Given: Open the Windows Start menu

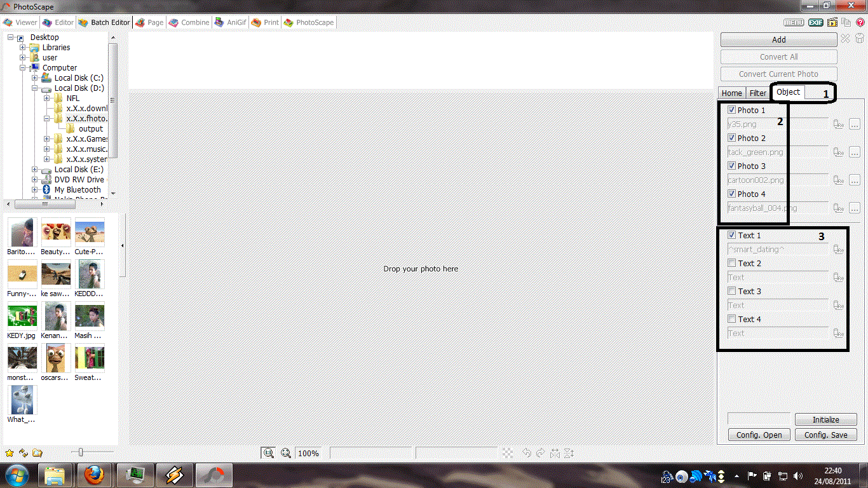Looking at the screenshot, I should pos(16,475).
